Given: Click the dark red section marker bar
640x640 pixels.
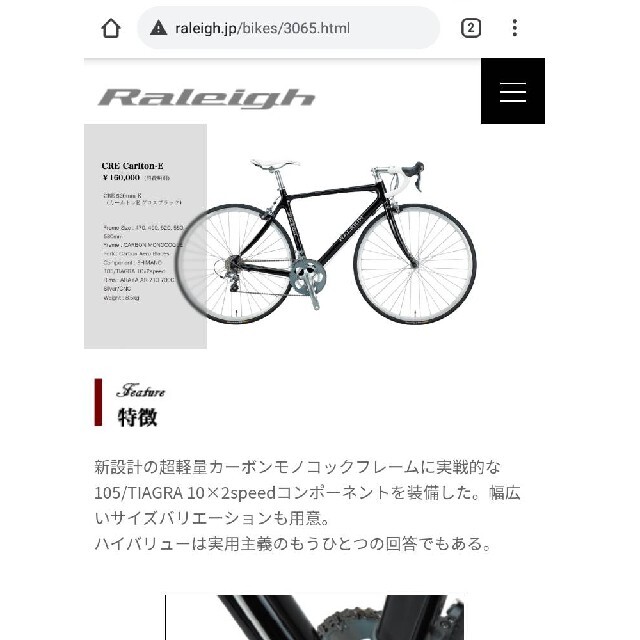Looking at the screenshot, I should [x=98, y=402].
